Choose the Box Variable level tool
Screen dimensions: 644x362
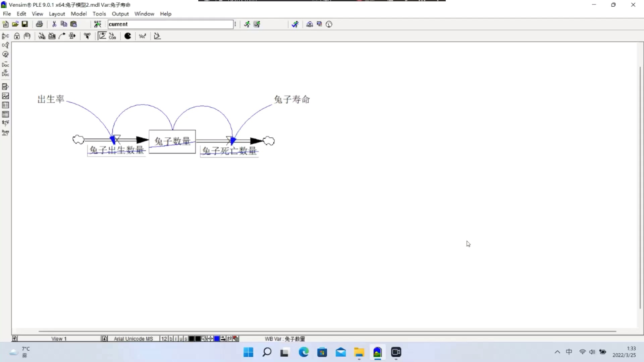point(52,36)
